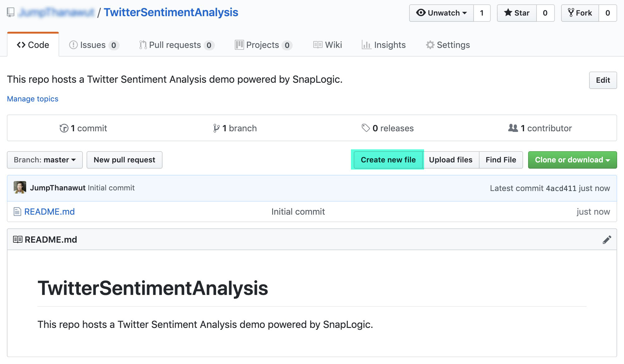Screen dimensions: 624x364
Task: View the 0 releases page
Action: tap(387, 128)
